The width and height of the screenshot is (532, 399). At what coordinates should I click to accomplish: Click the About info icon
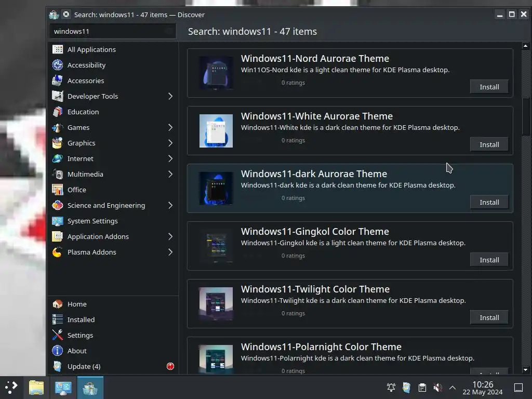(57, 351)
